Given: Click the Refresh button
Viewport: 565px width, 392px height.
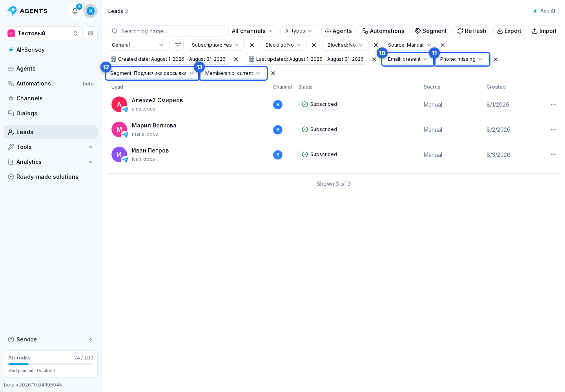Looking at the screenshot, I should point(472,31).
